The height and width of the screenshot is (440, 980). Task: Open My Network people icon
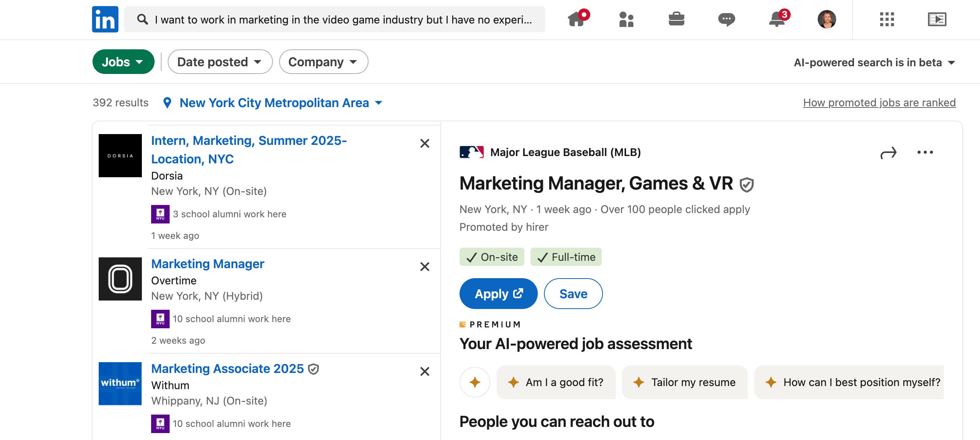(x=626, y=19)
